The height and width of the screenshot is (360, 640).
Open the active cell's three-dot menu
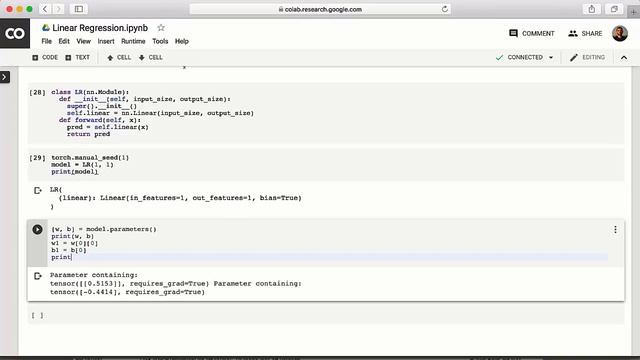[x=615, y=230]
